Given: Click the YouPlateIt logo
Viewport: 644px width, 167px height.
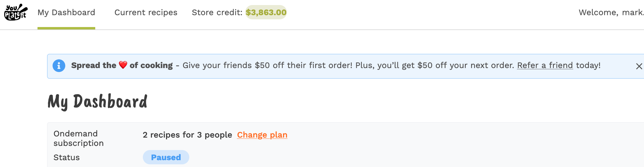Looking at the screenshot, I should [16, 12].
